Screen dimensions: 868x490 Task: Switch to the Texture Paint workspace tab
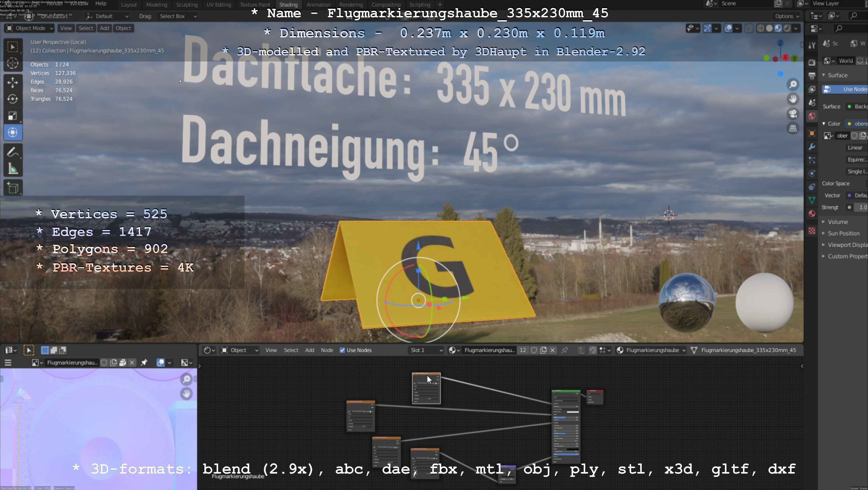(x=255, y=5)
